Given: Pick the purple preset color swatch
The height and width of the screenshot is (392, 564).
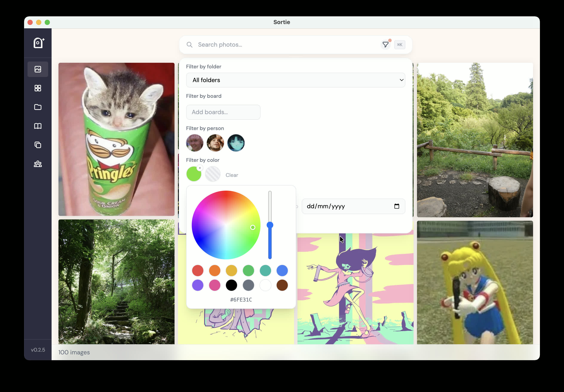Looking at the screenshot, I should click(x=198, y=285).
